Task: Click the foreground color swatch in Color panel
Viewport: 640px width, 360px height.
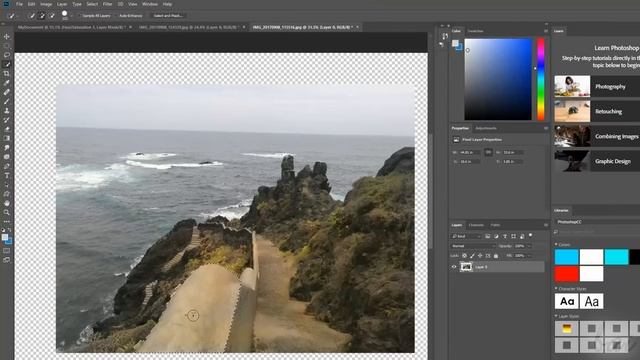Action: [x=455, y=43]
